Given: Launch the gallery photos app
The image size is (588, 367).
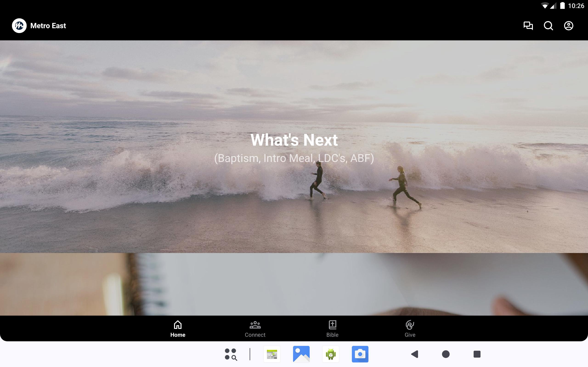Looking at the screenshot, I should tap(301, 354).
